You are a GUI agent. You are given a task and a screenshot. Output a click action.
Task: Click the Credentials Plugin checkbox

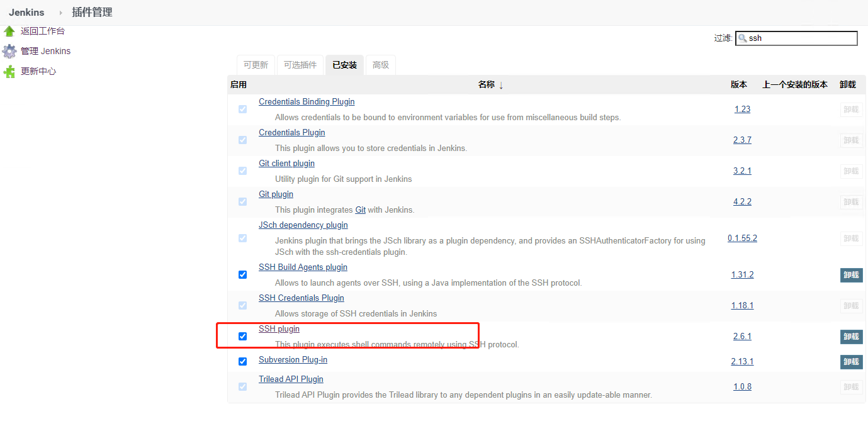point(242,140)
